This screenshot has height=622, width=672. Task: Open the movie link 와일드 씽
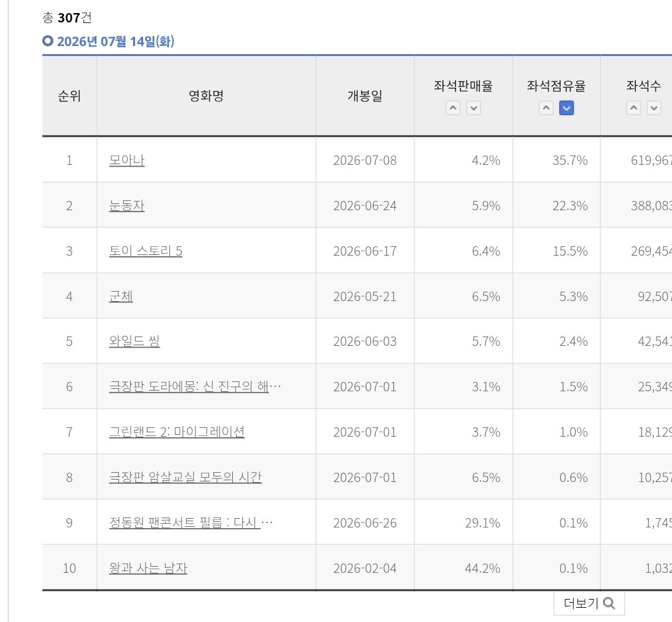[x=134, y=341]
